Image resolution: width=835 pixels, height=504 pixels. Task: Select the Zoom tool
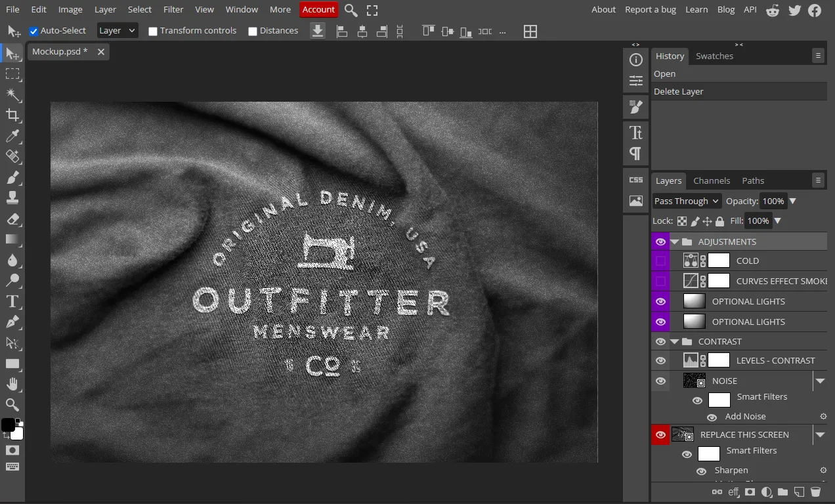point(12,404)
